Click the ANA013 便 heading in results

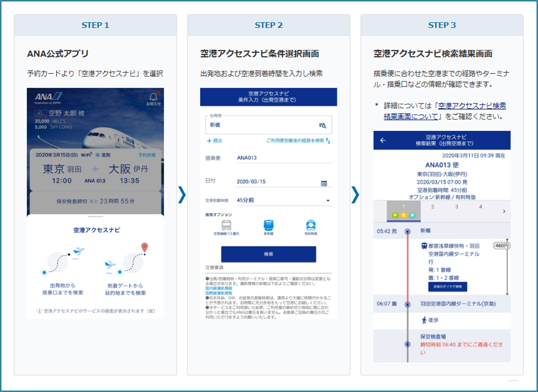tap(442, 165)
